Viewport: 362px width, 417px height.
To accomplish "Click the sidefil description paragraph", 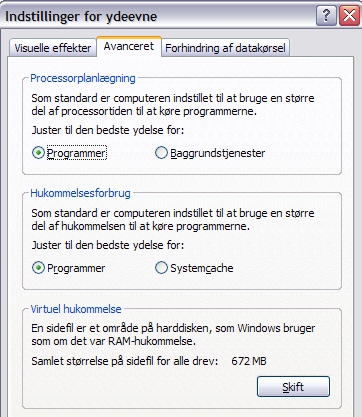I will pyautogui.click(x=173, y=335).
